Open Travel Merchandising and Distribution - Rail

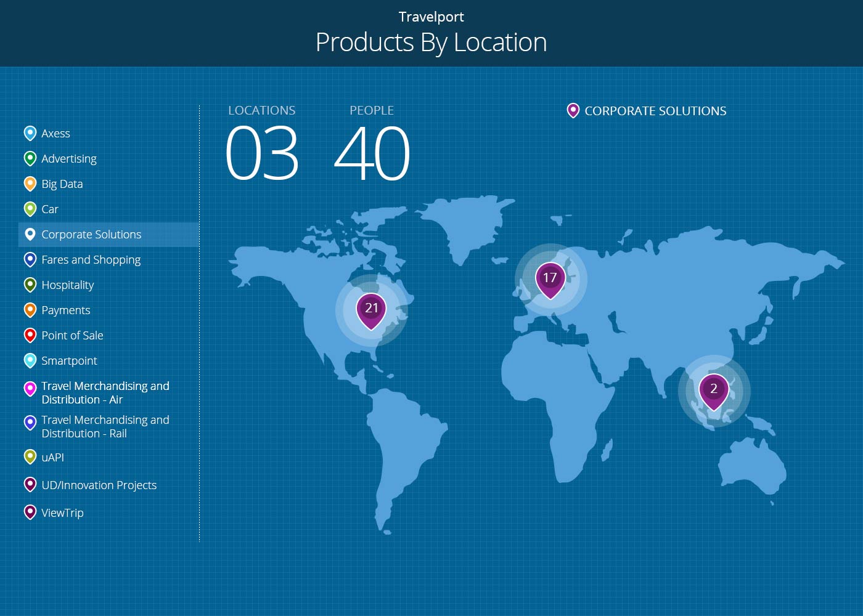point(105,426)
